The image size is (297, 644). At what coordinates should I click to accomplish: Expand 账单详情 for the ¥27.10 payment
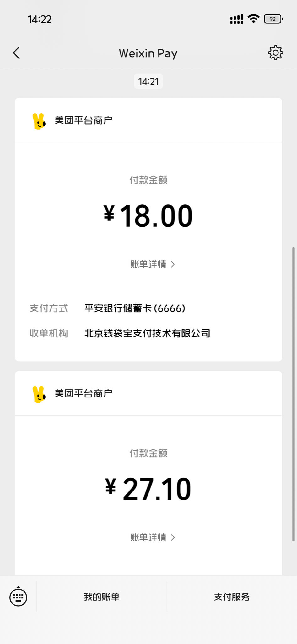(x=153, y=537)
